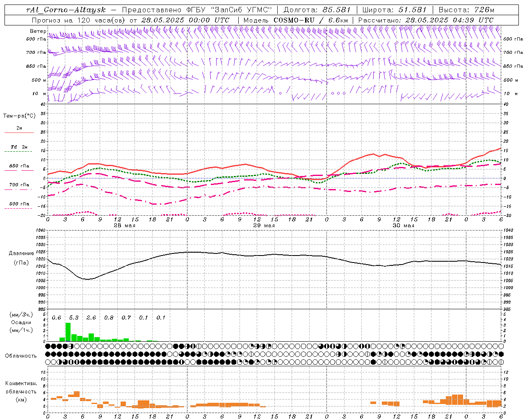Click the Тем-ра(°C) panel label
This screenshot has width=525, height=420.
pyautogui.click(x=19, y=116)
